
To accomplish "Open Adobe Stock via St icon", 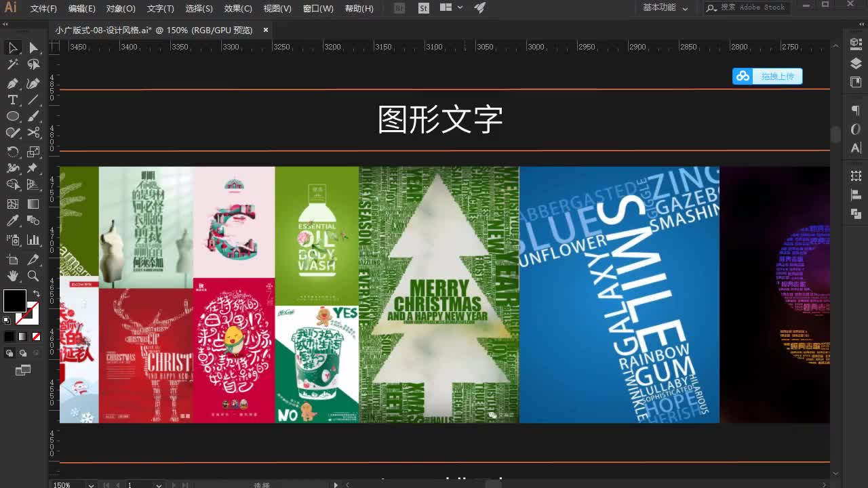I will [424, 8].
